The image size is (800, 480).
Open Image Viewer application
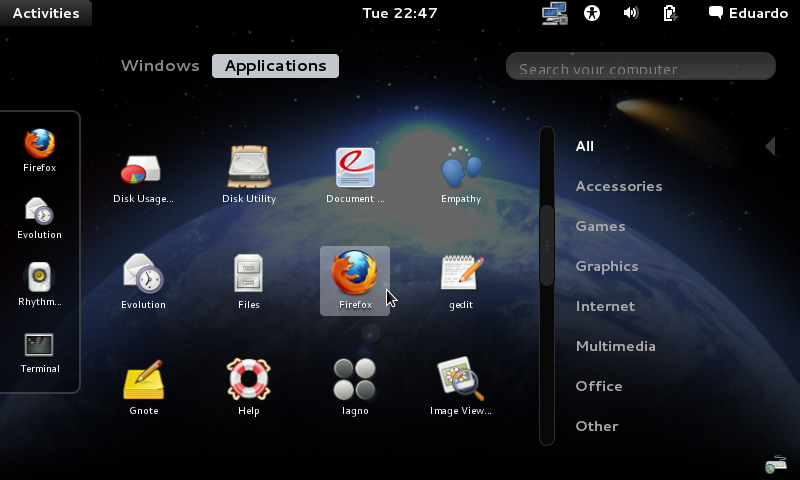461,387
